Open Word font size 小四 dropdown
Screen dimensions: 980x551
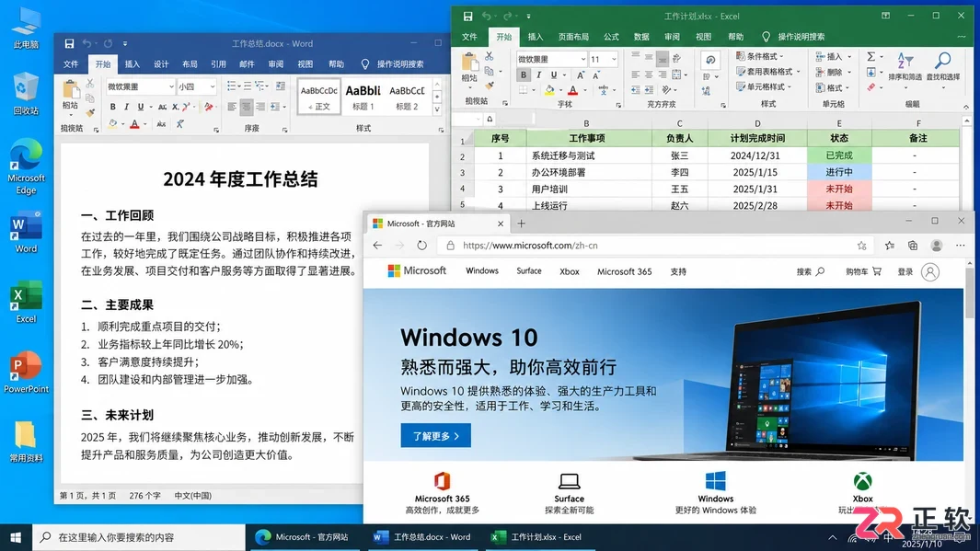[197, 86]
